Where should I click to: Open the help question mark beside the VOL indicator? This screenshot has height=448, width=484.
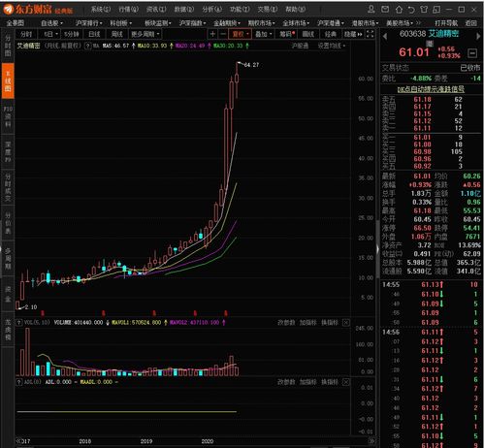[x=19, y=323]
